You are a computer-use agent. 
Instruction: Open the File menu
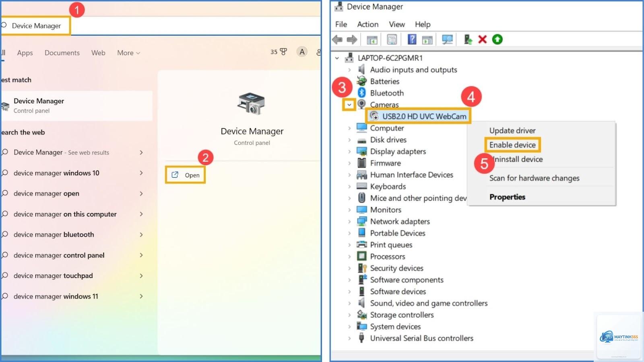[x=341, y=24]
